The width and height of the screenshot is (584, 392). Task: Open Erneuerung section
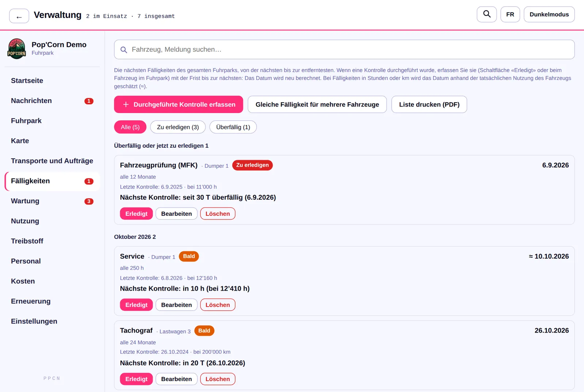[x=52, y=301]
